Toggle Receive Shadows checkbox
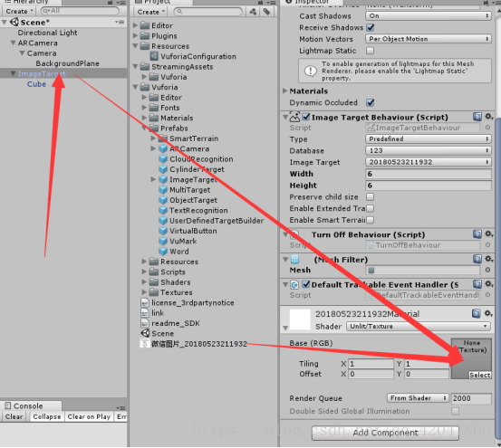 371,27
